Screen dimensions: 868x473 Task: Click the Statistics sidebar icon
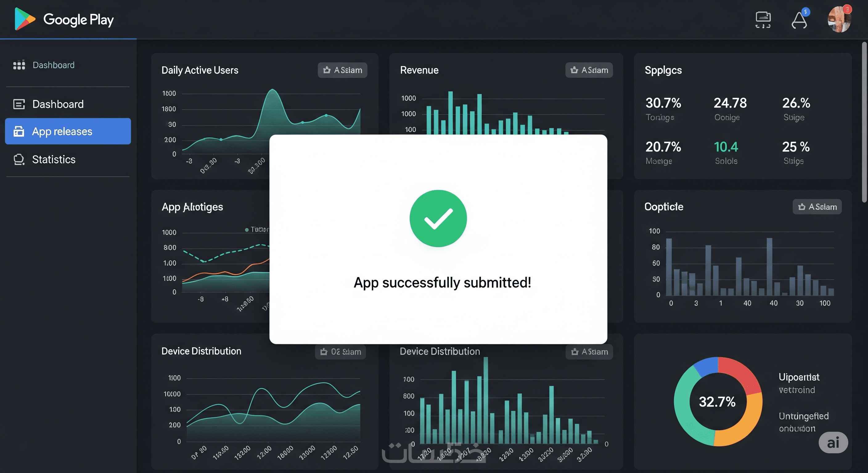[19, 160]
